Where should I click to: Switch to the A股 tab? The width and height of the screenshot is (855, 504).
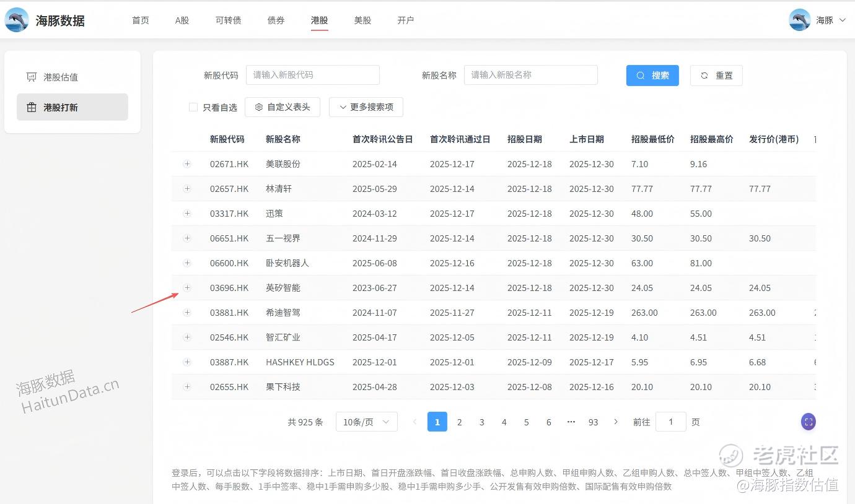tap(182, 20)
